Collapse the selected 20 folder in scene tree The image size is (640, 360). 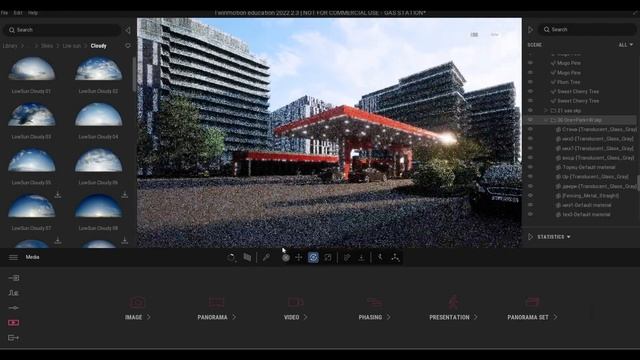pyautogui.click(x=546, y=120)
